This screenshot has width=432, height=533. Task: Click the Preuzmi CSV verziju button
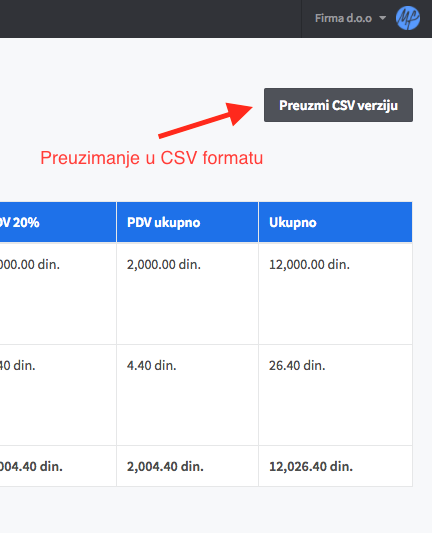pyautogui.click(x=338, y=105)
